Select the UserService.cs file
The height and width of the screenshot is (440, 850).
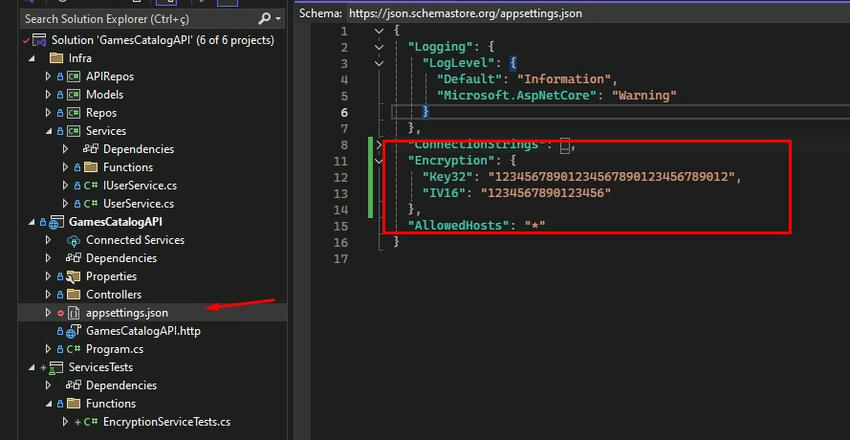click(x=139, y=204)
